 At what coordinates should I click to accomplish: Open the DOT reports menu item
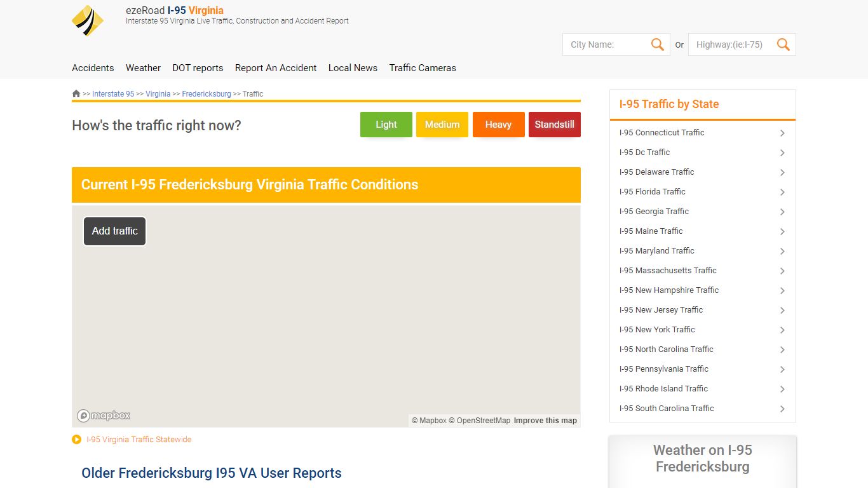pos(198,68)
